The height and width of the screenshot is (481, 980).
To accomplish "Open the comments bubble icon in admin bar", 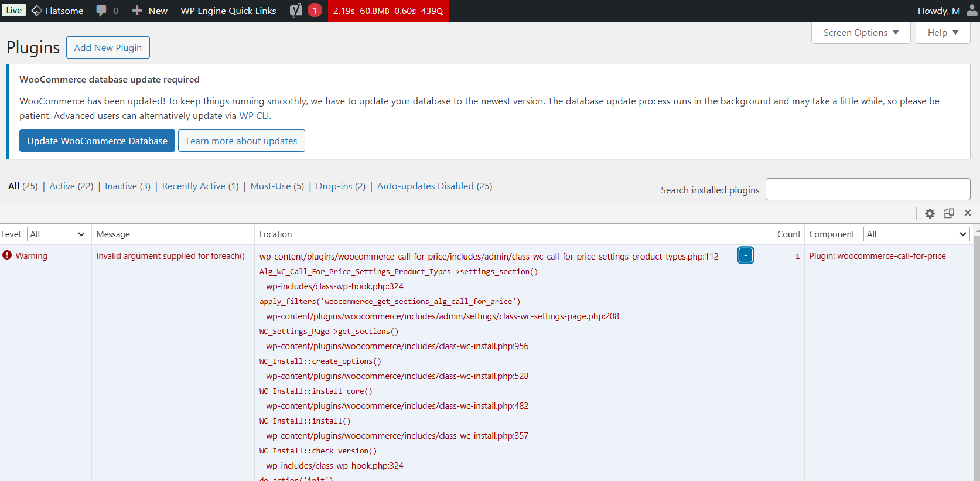I will [x=101, y=11].
